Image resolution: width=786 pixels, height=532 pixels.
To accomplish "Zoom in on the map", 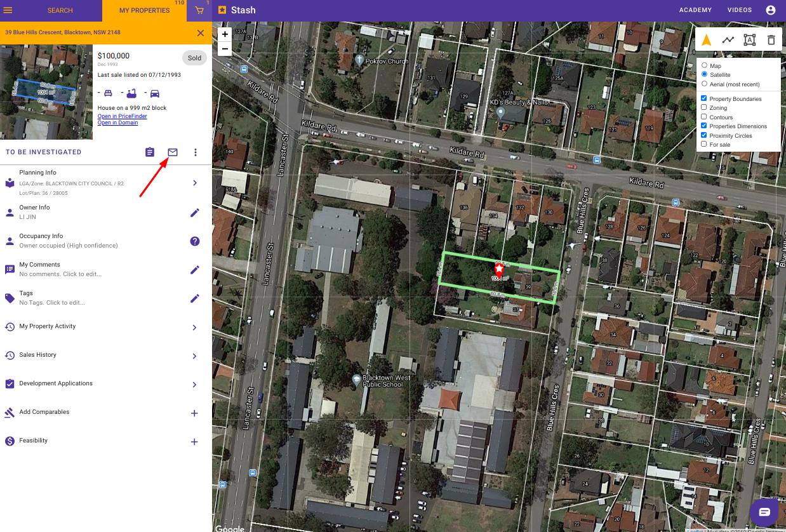I will tap(225, 34).
